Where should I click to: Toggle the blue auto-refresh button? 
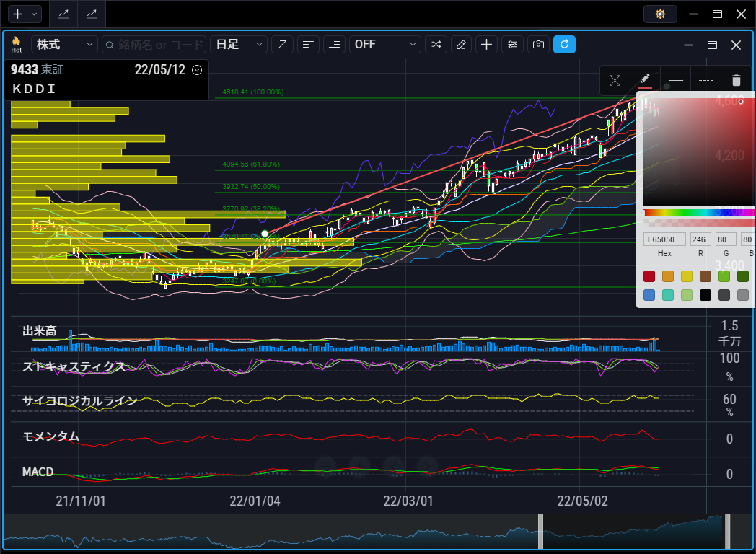tap(564, 45)
